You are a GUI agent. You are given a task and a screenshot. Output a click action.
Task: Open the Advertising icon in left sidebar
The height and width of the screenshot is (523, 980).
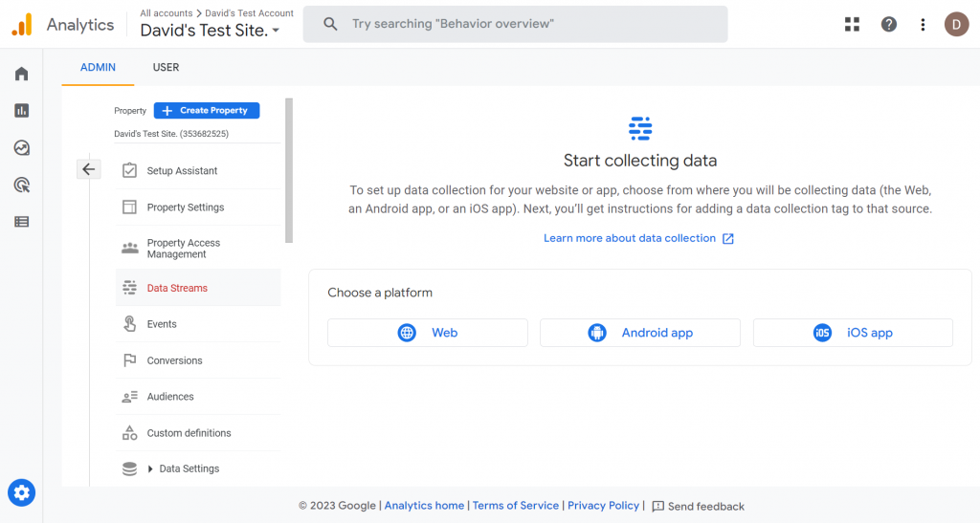[x=21, y=185]
